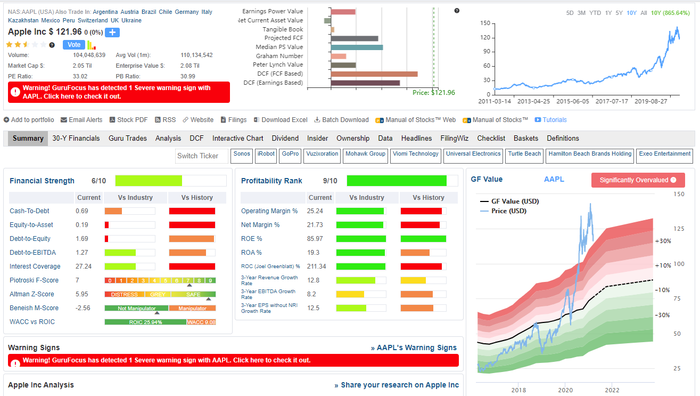Switch to the DCF tab
The height and width of the screenshot is (396, 700).
(x=196, y=138)
